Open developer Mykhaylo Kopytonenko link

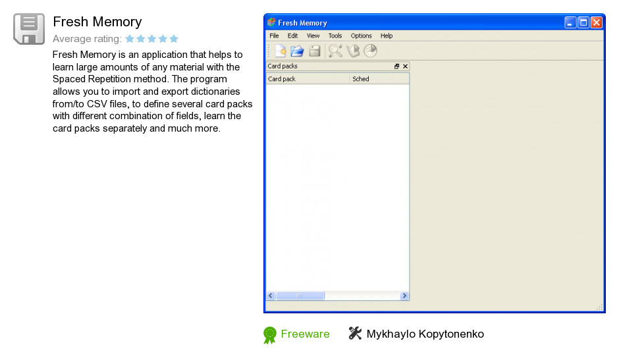pyautogui.click(x=425, y=334)
